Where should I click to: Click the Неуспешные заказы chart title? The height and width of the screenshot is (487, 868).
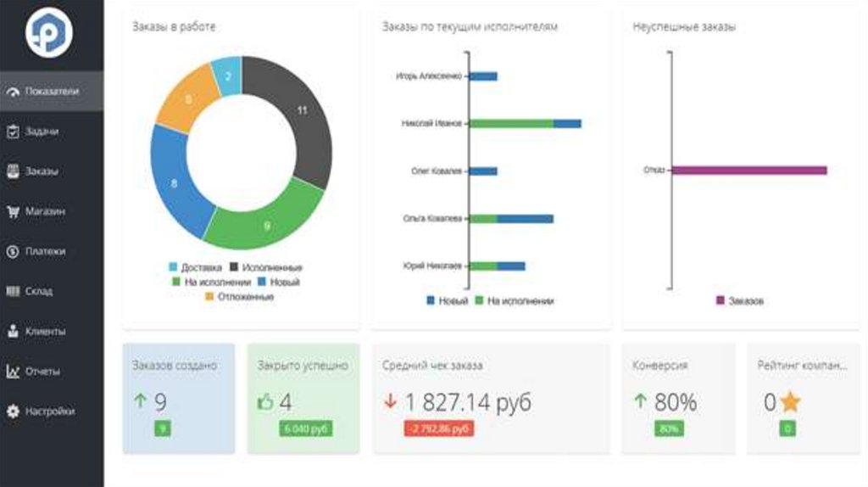(x=684, y=26)
